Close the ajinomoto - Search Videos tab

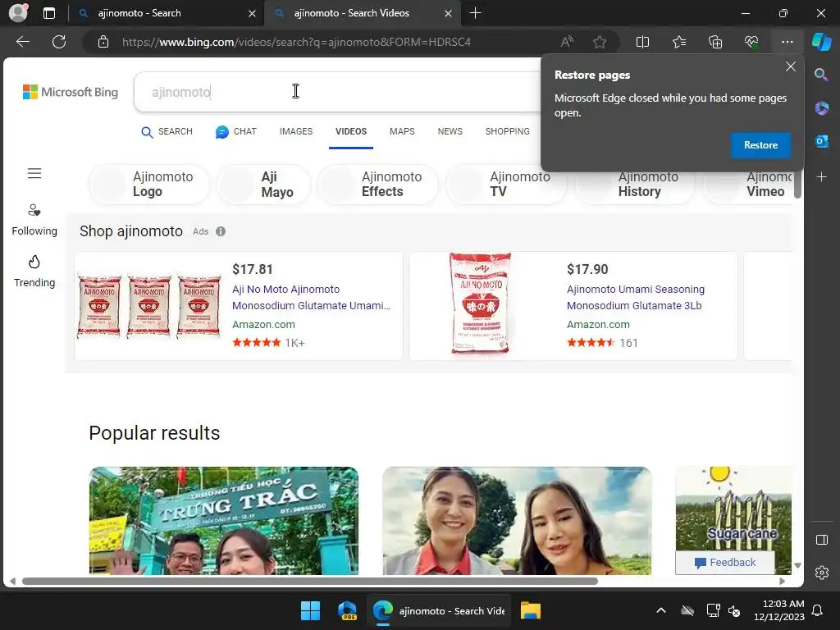tap(449, 13)
